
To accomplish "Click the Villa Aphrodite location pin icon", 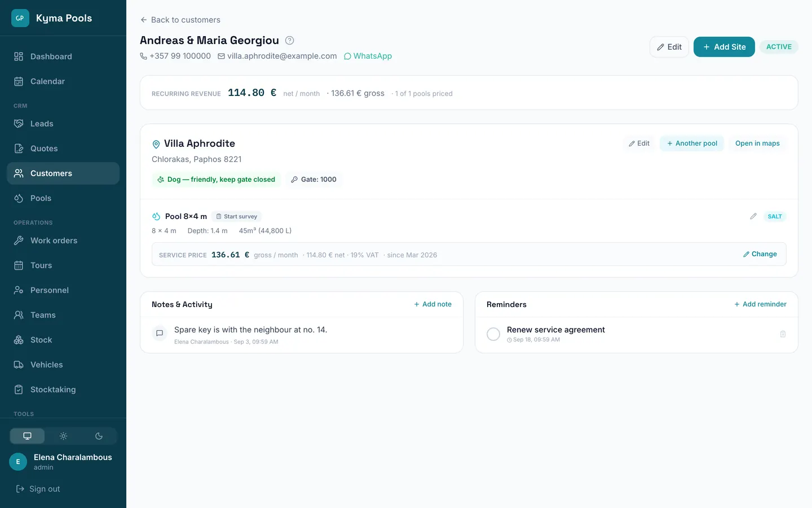I will coord(156,144).
